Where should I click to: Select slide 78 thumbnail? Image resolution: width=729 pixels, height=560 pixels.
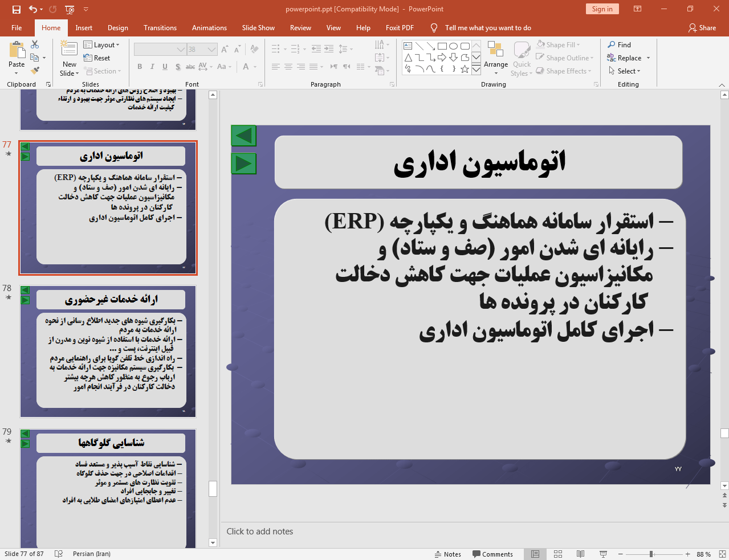pyautogui.click(x=108, y=351)
